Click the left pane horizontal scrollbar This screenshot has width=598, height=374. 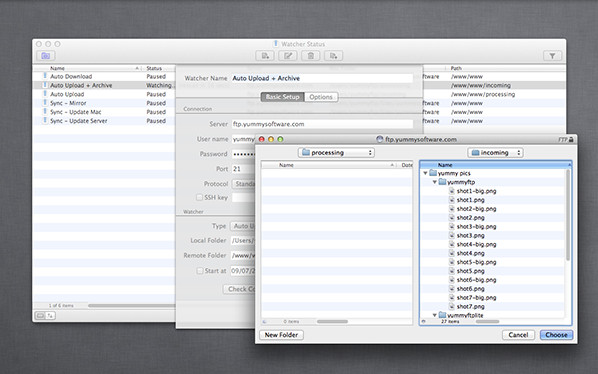(332, 322)
